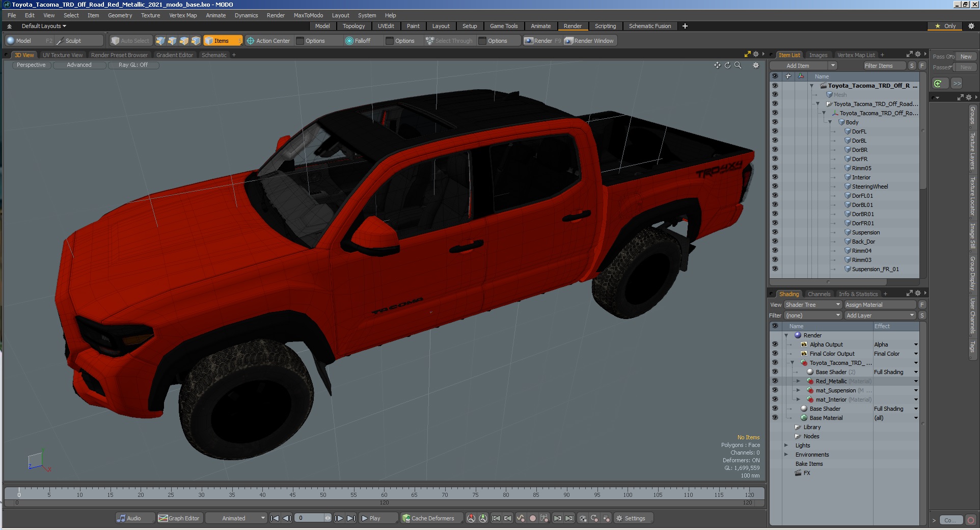Viewport: 980px width, 530px height.
Task: Collapse the Body group in Item List
Action: point(830,122)
